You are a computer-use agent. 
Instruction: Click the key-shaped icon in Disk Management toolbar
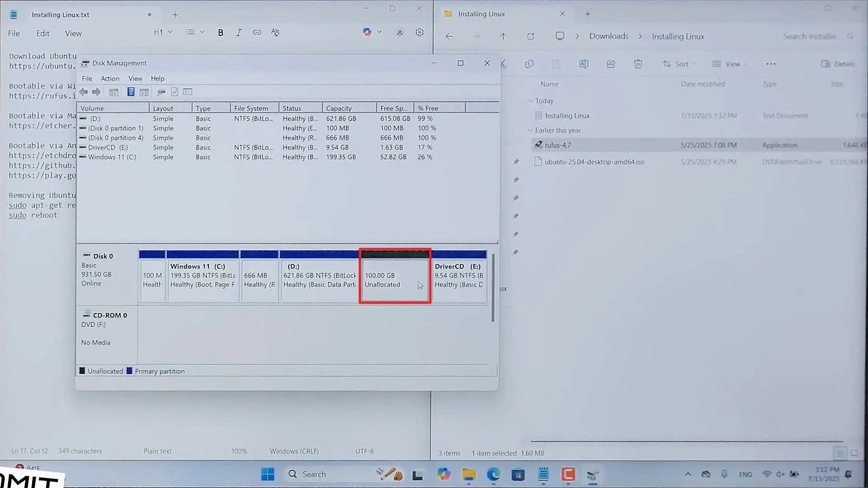pyautogui.click(x=161, y=92)
